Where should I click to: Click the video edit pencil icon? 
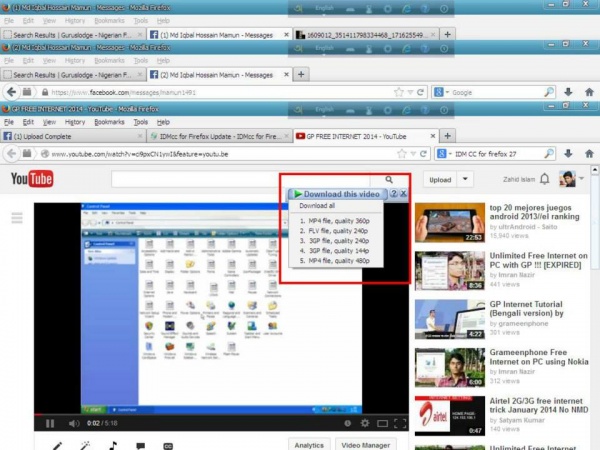tap(57, 446)
